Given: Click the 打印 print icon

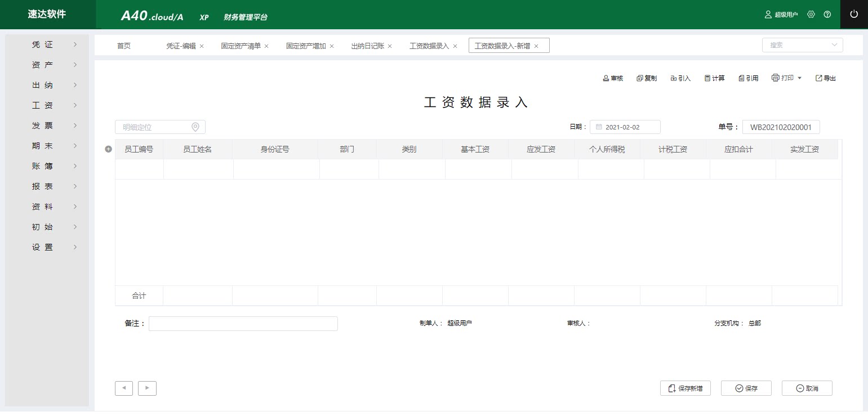Looking at the screenshot, I should point(776,78).
